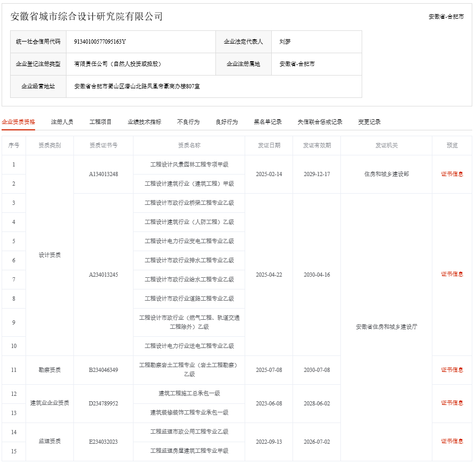
Task: Open the 失信联合惩戒记录 tab
Action: (x=320, y=122)
